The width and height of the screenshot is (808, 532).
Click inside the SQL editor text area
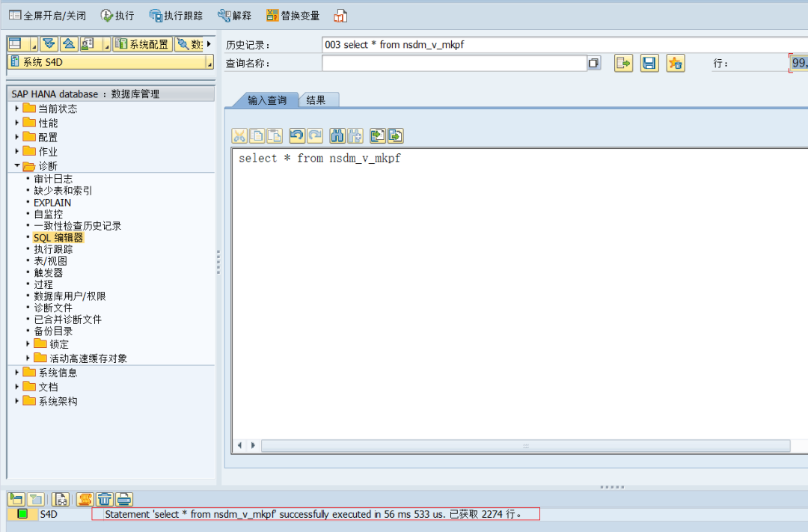point(521,294)
